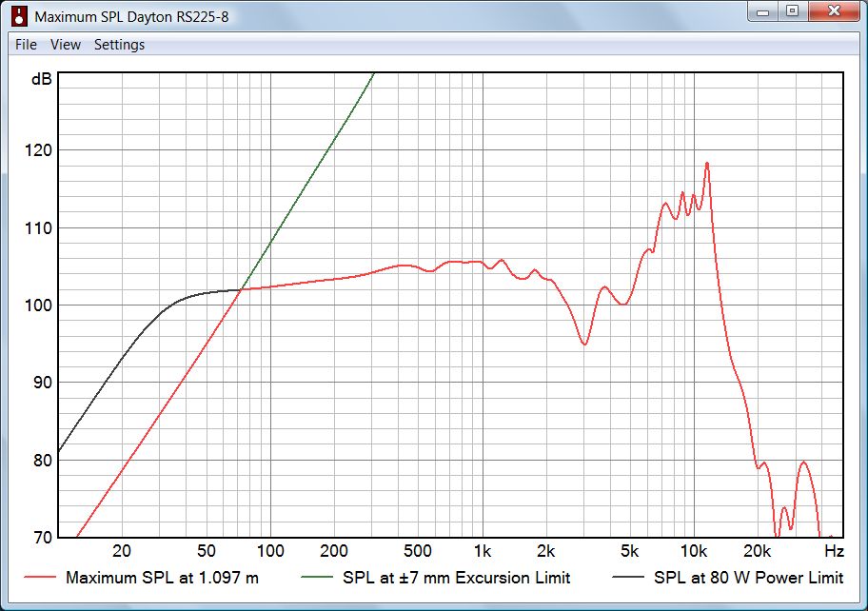Click the 200 frequency axis label
This screenshot has height=611, width=868.
coord(334,551)
